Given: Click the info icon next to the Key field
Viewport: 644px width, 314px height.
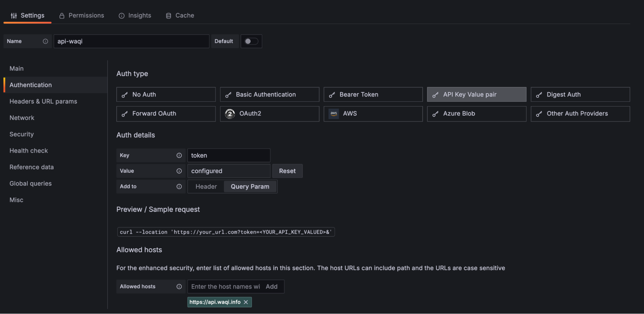Looking at the screenshot, I should click(179, 155).
